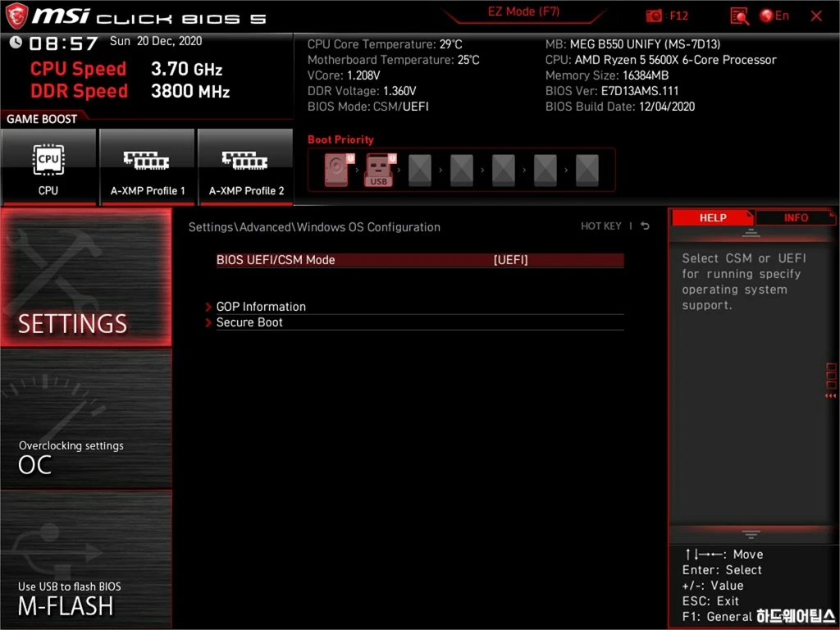Viewport: 840px width, 630px height.
Task: Click the Memory Size 16384MB text
Action: point(607,75)
